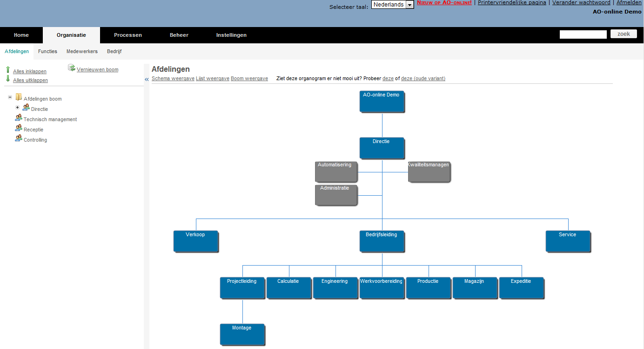The image size is (644, 349).
Task: Click the green up arrow beside Alles inklappen
Action: pyautogui.click(x=8, y=70)
